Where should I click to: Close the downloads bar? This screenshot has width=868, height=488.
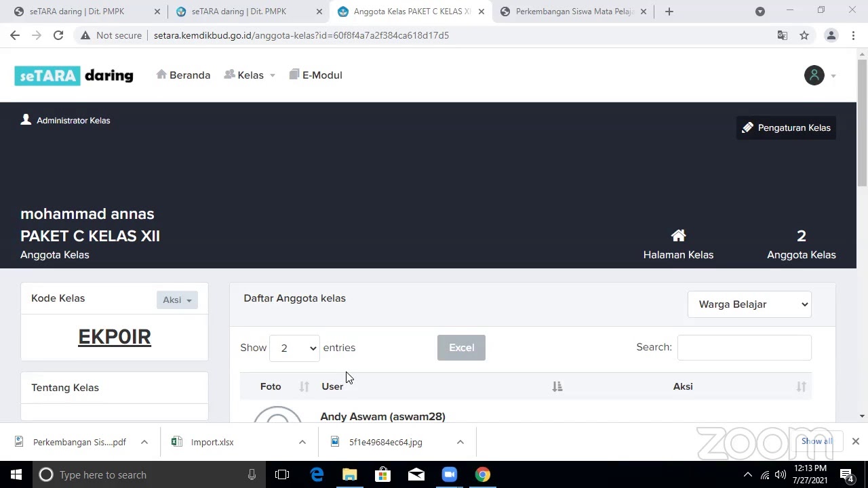856,441
